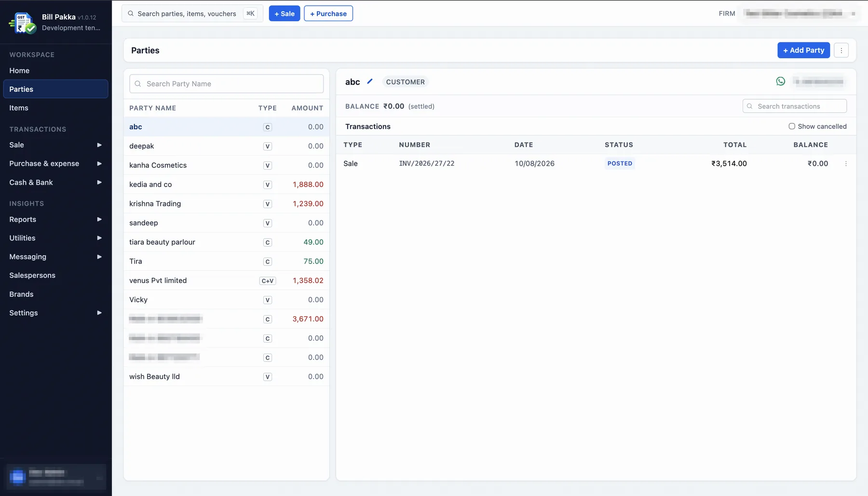
Task: Expand Purchase & expense submenu
Action: 55,163
